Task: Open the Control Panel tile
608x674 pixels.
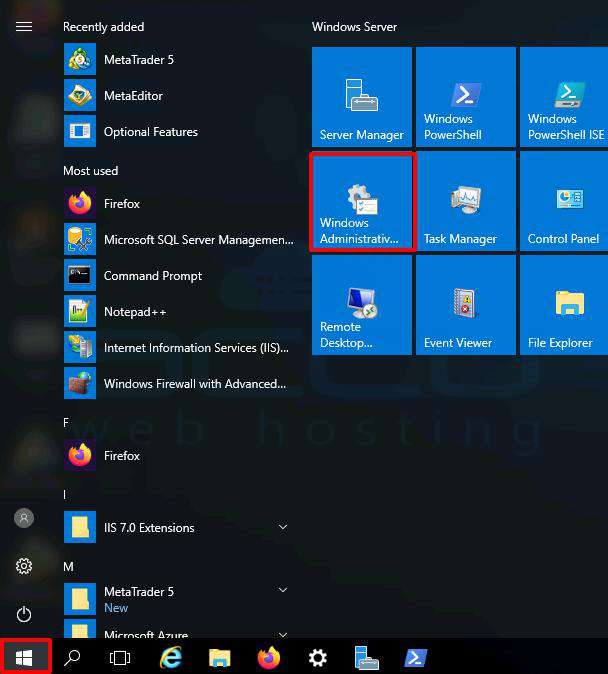Action: [564, 201]
